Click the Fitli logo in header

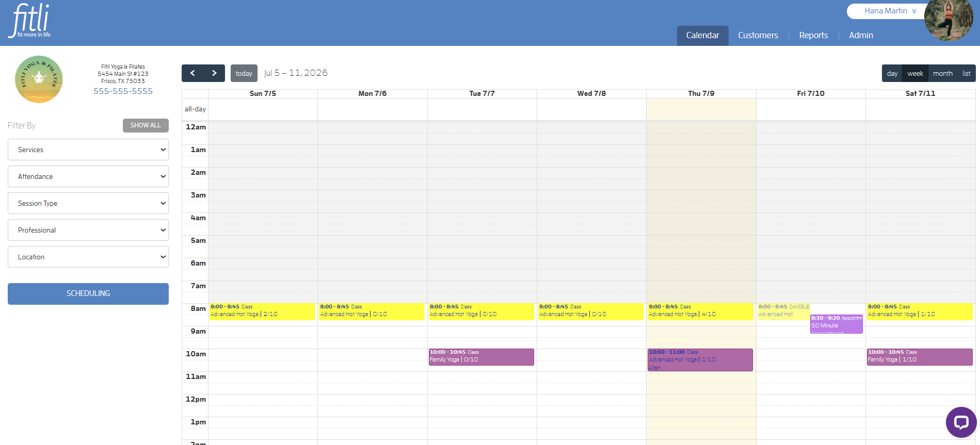30,21
